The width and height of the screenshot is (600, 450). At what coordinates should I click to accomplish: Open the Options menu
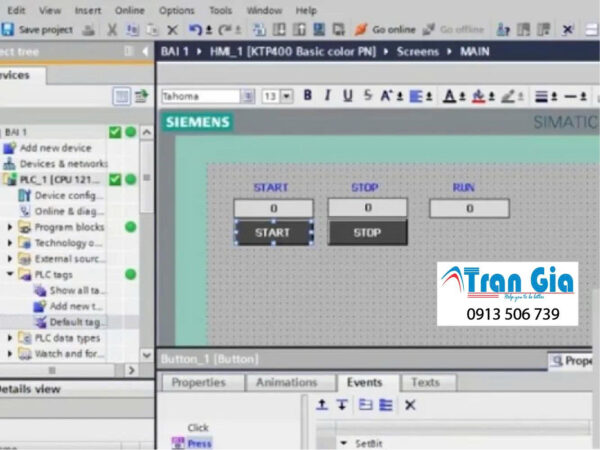(x=177, y=10)
